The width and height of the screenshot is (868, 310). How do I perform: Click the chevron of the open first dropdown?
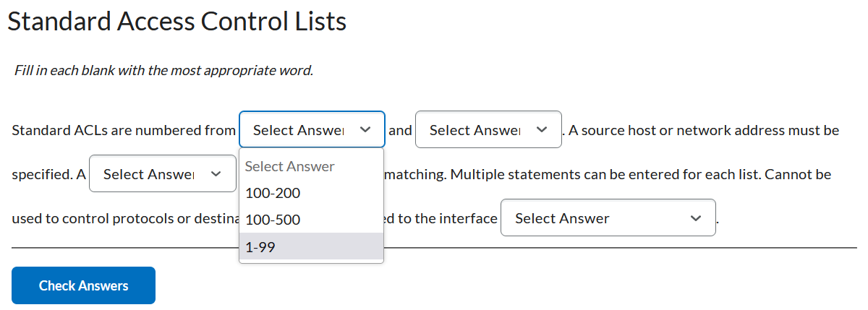click(365, 130)
